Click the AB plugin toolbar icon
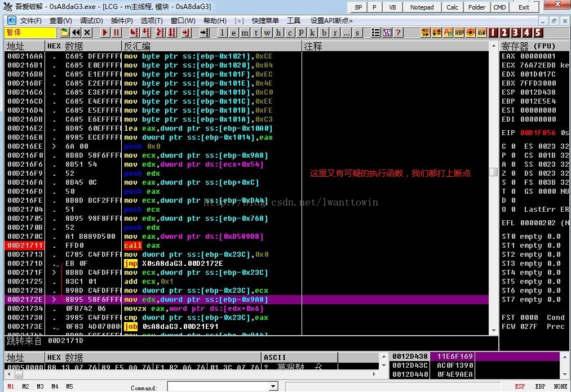The height and width of the screenshot is (392, 571). click(x=448, y=33)
